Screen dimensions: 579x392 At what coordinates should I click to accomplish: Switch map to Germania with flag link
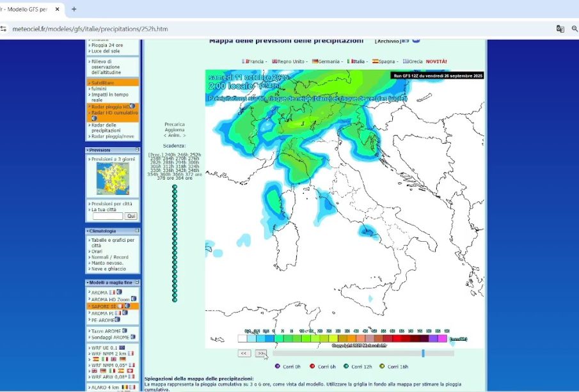point(328,61)
